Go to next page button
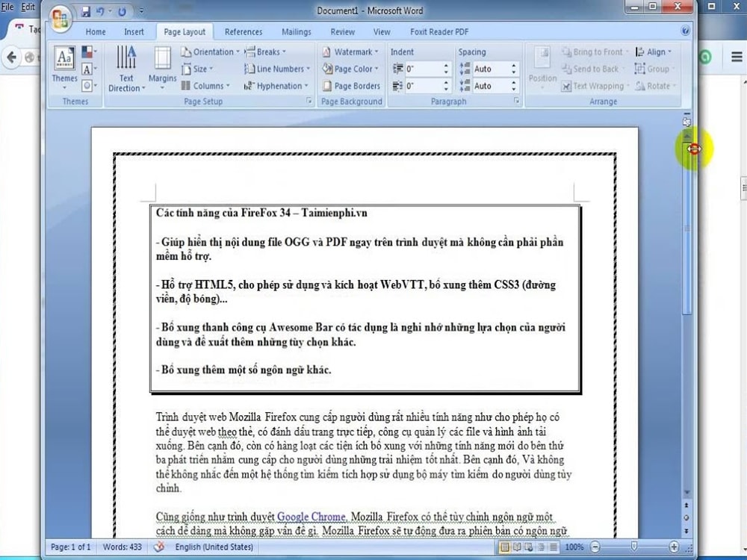Viewport: 747px width, 560px height. point(686,530)
